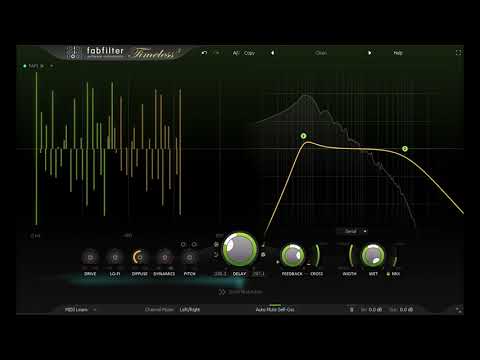Click the Diffuse knob

140,257
